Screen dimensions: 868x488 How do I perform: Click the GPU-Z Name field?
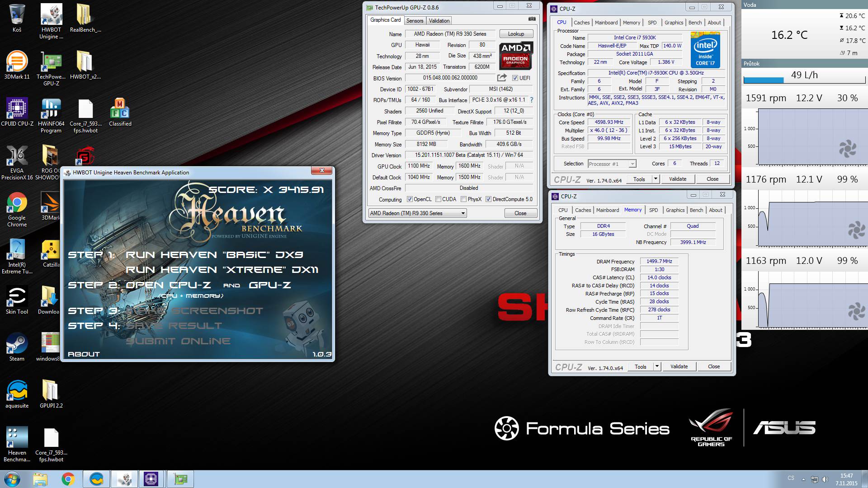coord(450,34)
